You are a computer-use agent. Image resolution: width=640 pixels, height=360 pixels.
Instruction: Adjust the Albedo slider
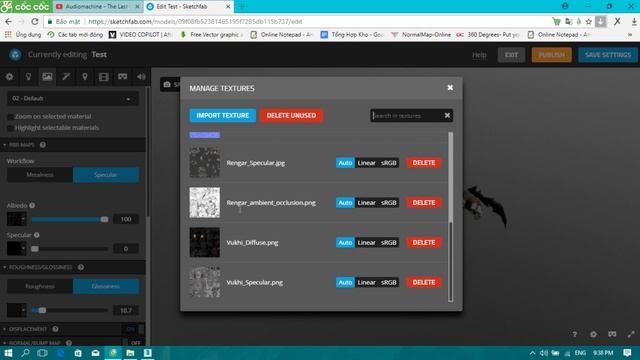click(x=70, y=219)
